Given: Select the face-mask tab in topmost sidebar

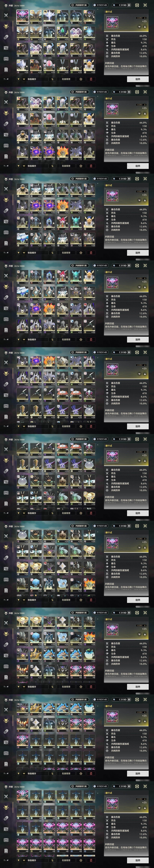Looking at the screenshot, I should pyautogui.click(x=6, y=59).
